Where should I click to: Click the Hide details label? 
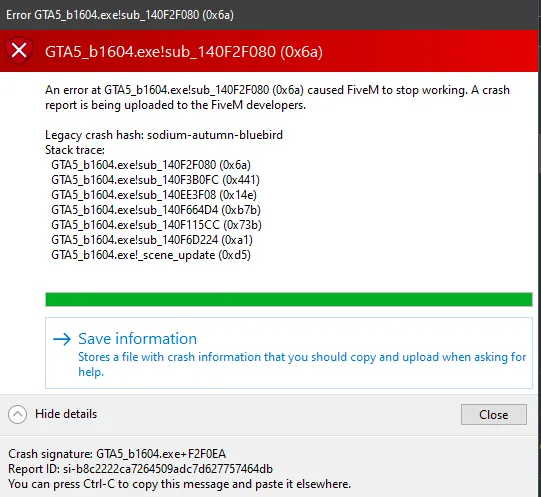66,414
